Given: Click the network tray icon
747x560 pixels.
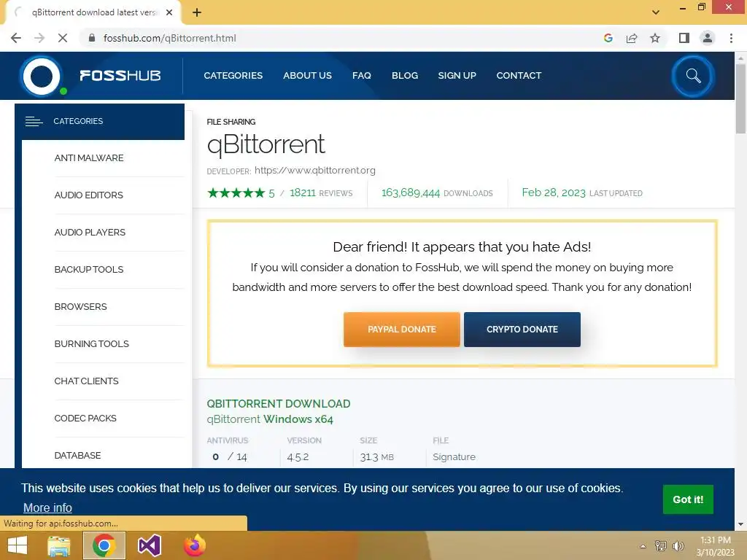Looking at the screenshot, I should coord(661,546).
